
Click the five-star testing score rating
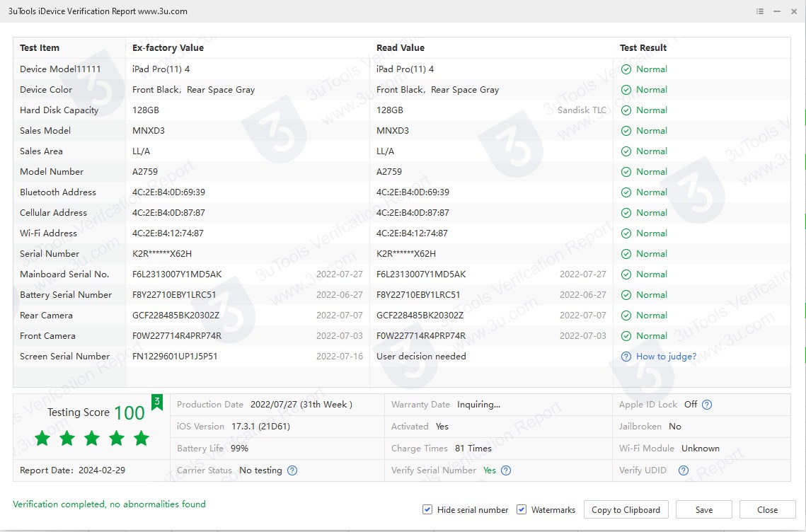coord(91,439)
